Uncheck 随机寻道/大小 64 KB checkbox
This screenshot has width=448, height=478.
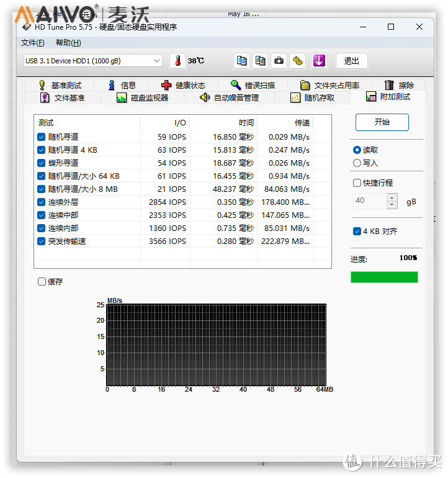click(42, 176)
